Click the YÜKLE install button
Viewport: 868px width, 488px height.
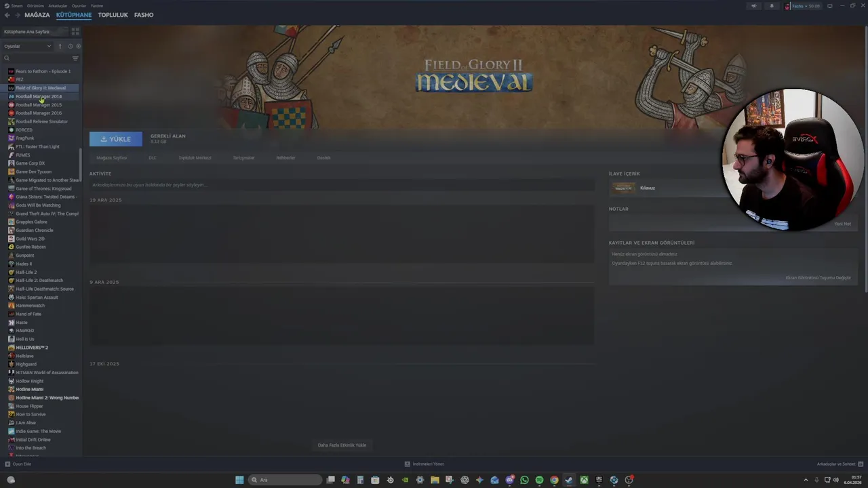[116, 139]
